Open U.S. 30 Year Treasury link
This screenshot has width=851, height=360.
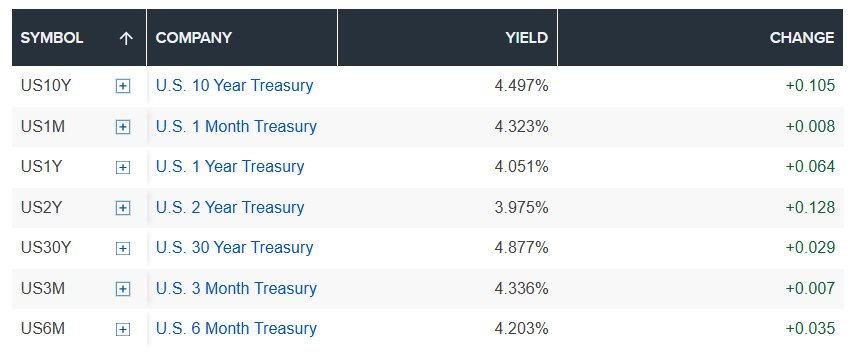click(234, 247)
